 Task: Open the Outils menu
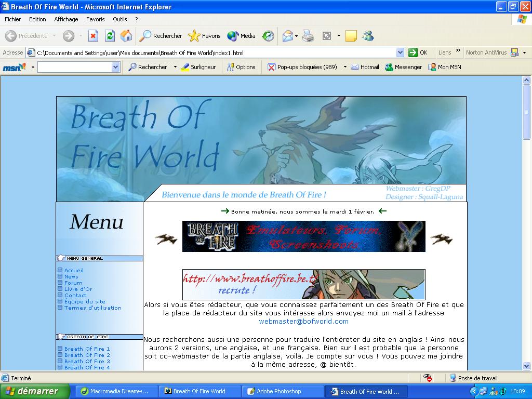[x=120, y=19]
